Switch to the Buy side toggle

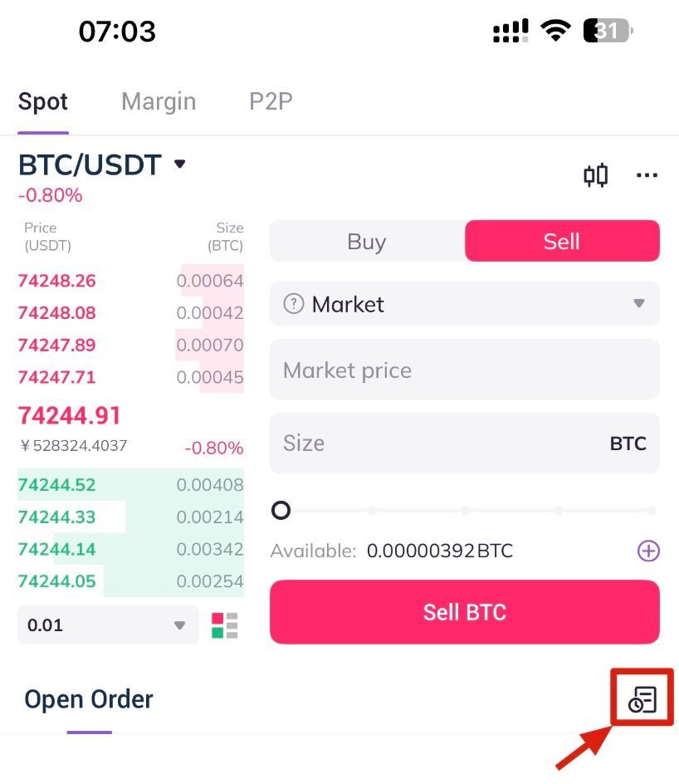[x=367, y=242]
